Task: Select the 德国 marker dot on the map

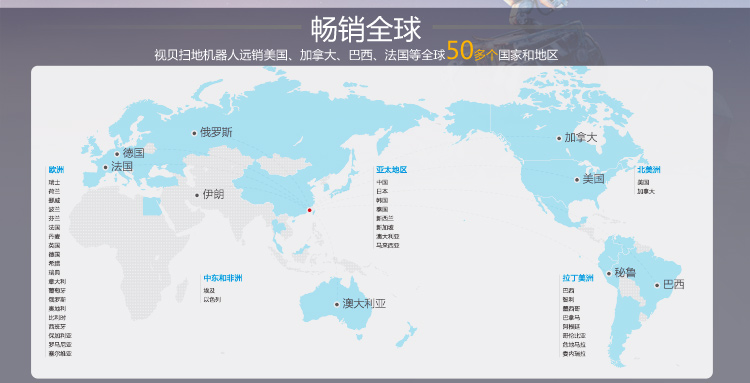Action: tap(117, 154)
